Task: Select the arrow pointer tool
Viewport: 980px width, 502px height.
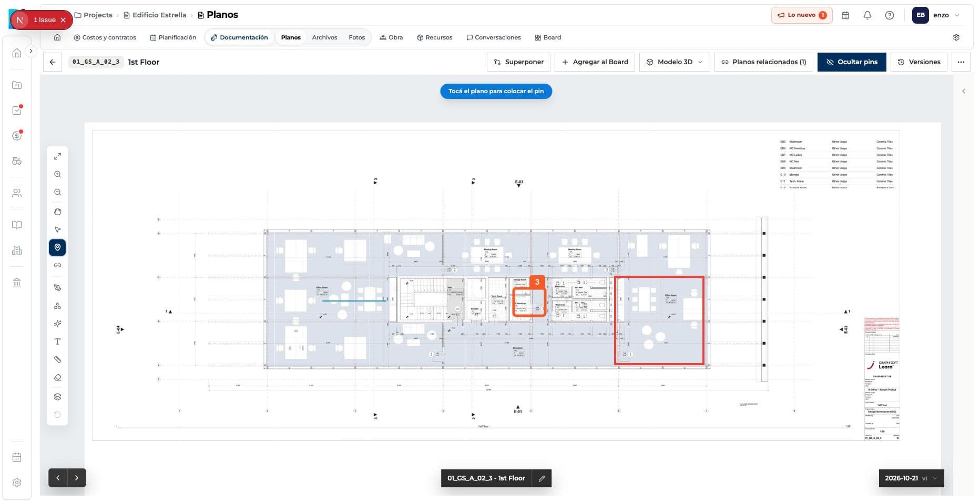Action: pyautogui.click(x=57, y=229)
